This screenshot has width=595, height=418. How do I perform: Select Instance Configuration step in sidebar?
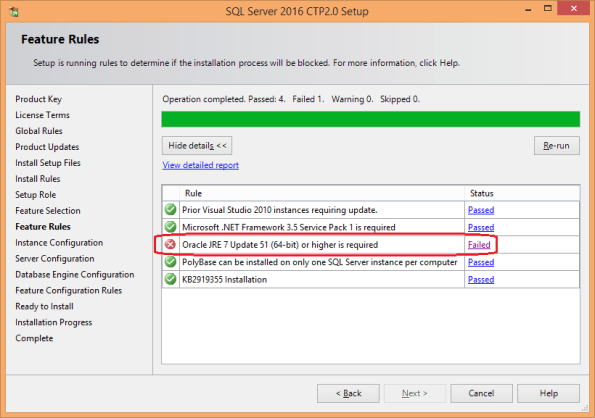point(59,242)
